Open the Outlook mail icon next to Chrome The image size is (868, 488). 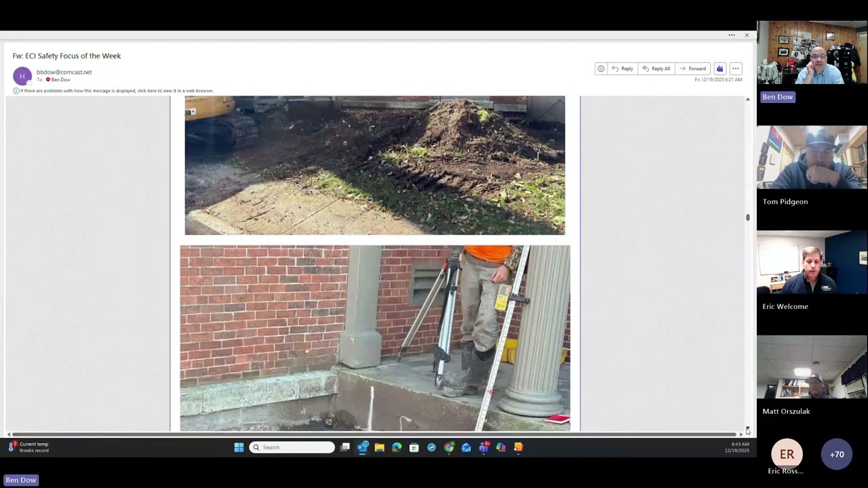click(x=466, y=447)
